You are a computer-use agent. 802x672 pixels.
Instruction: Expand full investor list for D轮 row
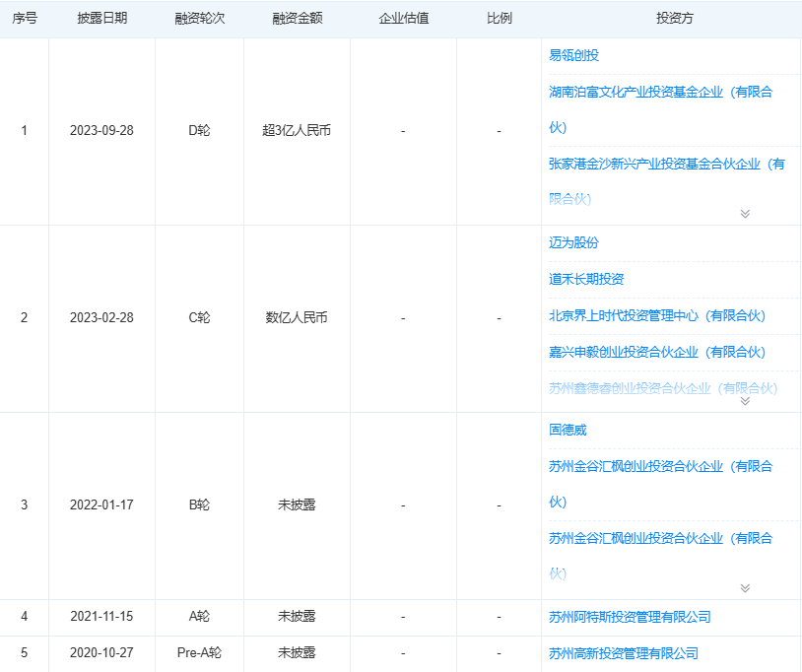[x=747, y=213]
